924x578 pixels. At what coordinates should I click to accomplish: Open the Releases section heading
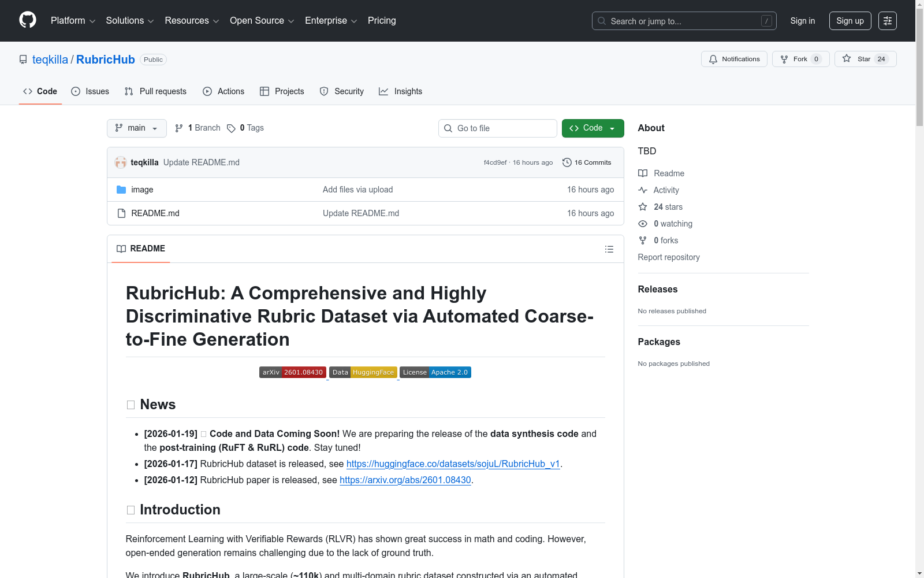(x=658, y=289)
